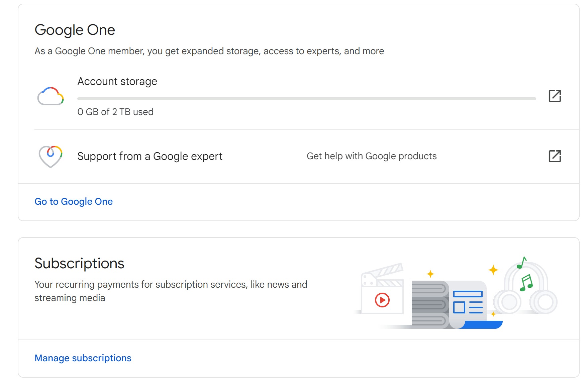588x384 pixels.
Task: Click "Get help with Google products" text
Action: (x=372, y=156)
